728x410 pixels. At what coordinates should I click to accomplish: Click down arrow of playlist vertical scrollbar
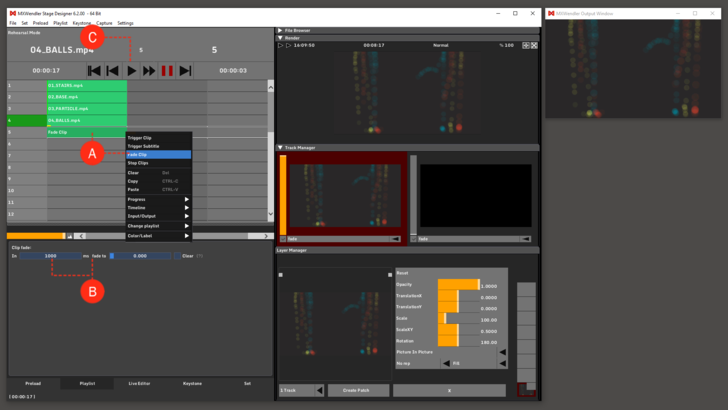(x=271, y=214)
